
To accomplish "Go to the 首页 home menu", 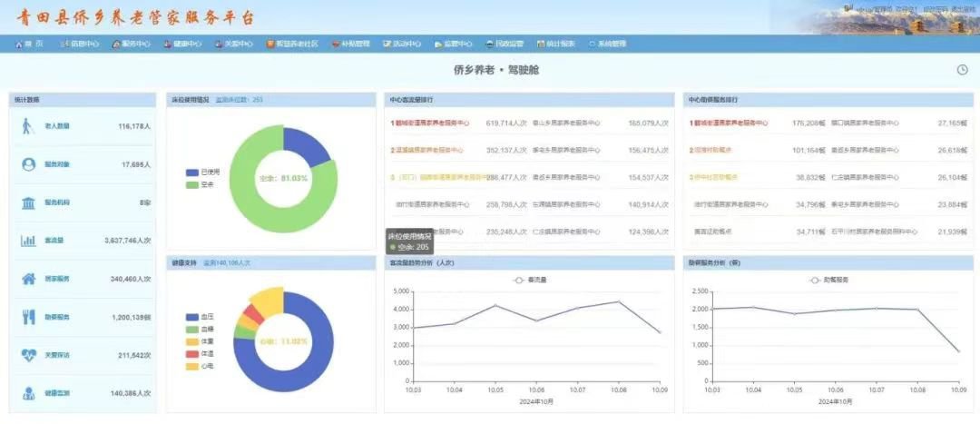I will coord(29,44).
